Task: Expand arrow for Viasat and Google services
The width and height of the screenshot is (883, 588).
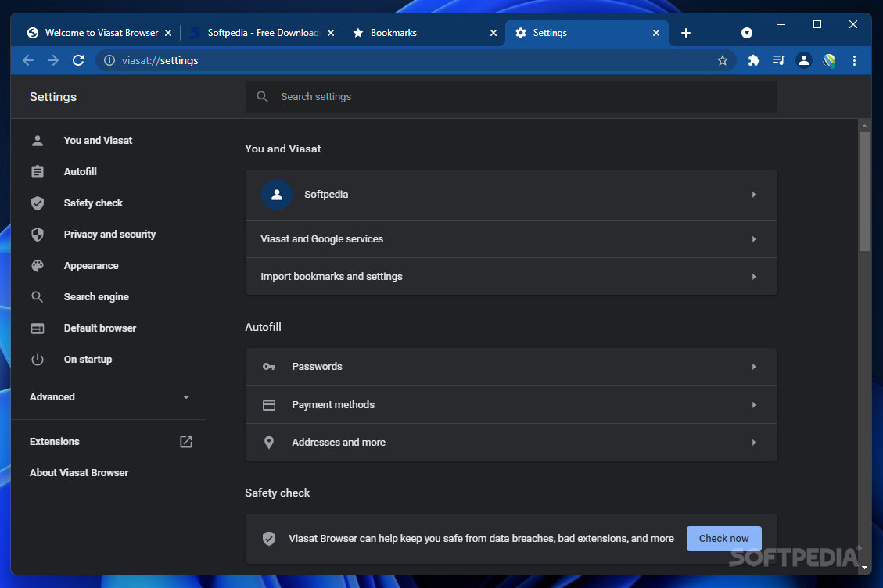Action: pos(753,239)
